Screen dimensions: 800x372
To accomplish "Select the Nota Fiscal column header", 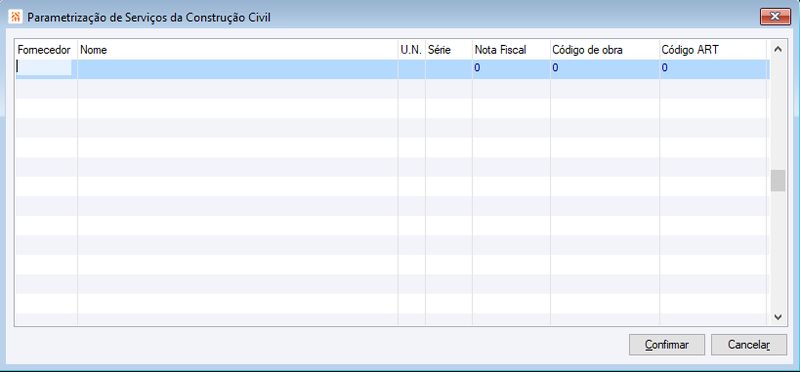I will point(511,50).
